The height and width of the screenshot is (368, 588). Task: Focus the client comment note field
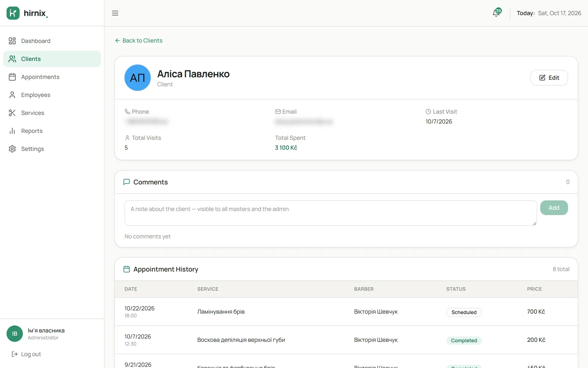tap(331, 213)
